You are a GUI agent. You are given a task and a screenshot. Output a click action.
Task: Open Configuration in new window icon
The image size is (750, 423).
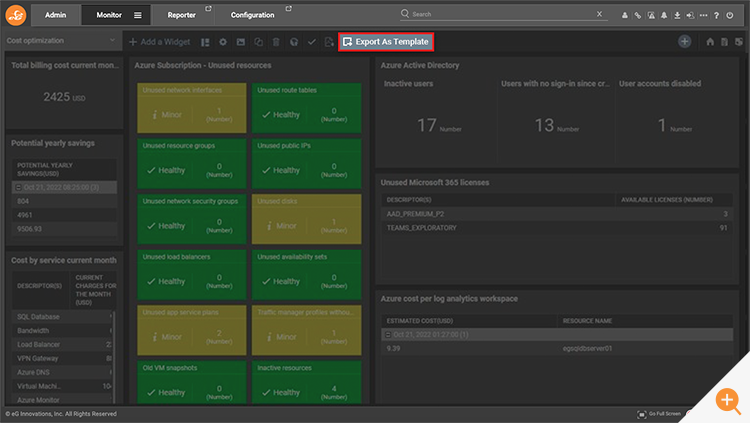288,9
